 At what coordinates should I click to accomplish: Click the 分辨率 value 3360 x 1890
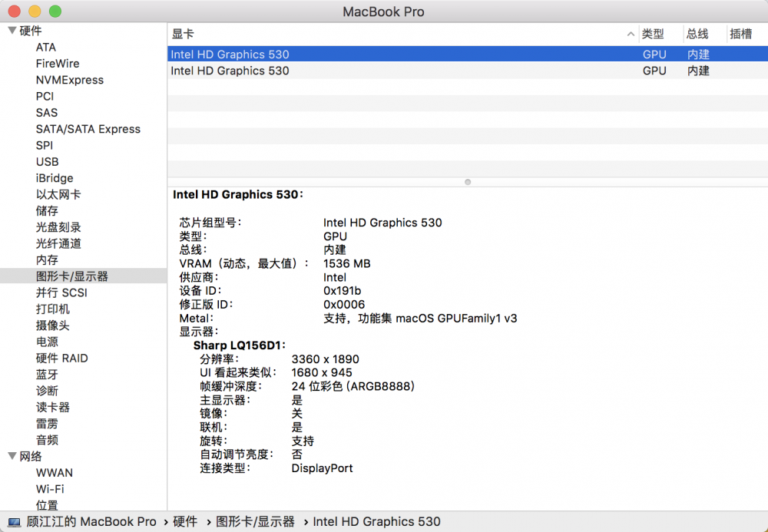click(x=325, y=359)
